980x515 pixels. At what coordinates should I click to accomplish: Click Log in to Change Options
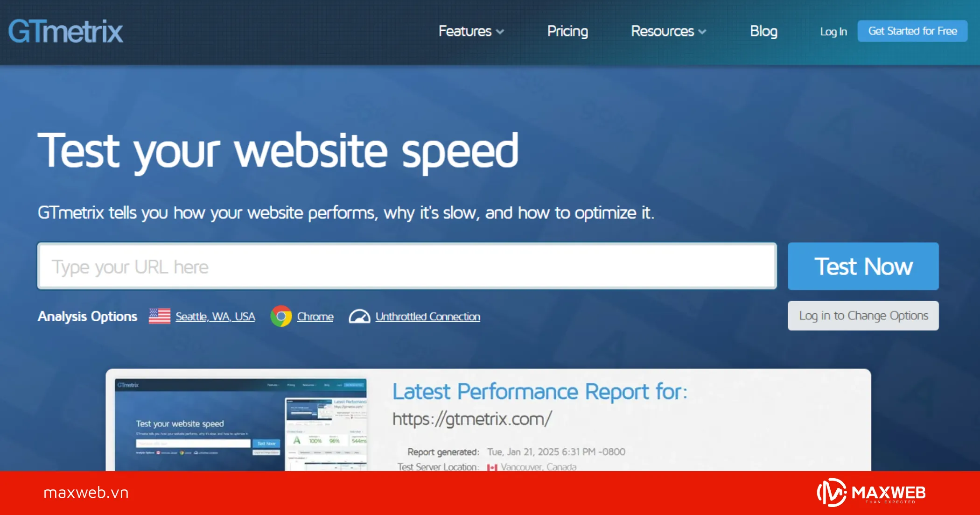point(863,316)
